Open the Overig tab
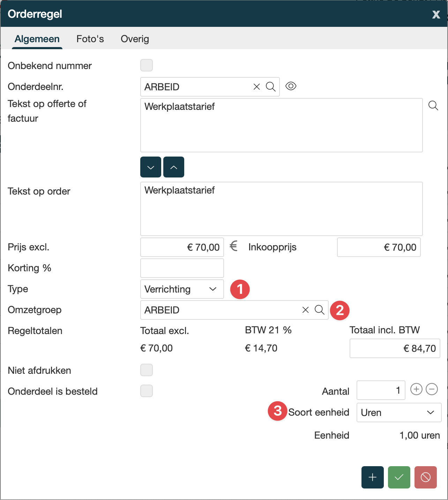The width and height of the screenshot is (448, 500). point(135,39)
